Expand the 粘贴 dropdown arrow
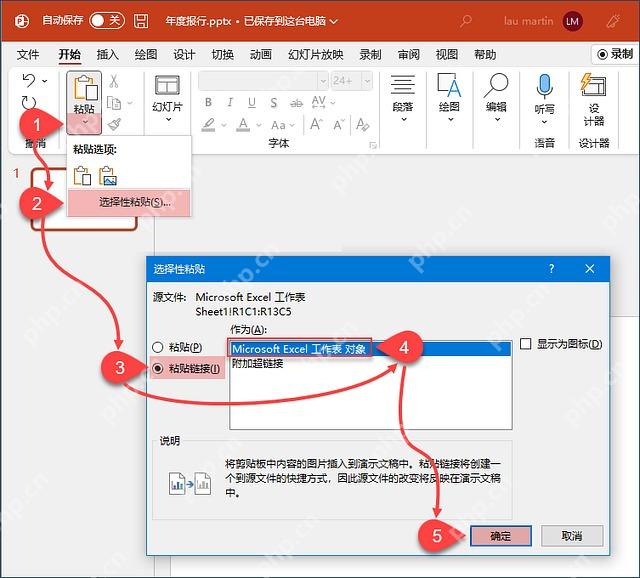This screenshot has height=578, width=640. 84,122
